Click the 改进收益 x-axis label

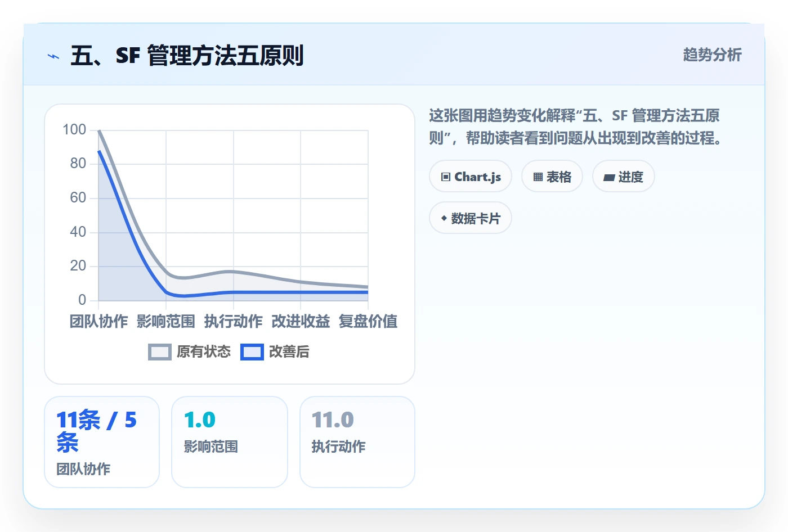301,322
